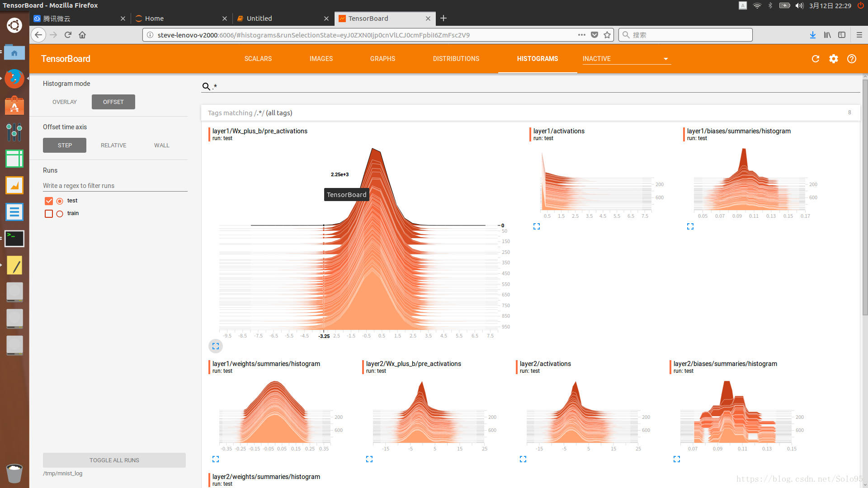The height and width of the screenshot is (488, 868).
Task: Reload TensorBoard data with the refresh icon
Action: coord(816,59)
